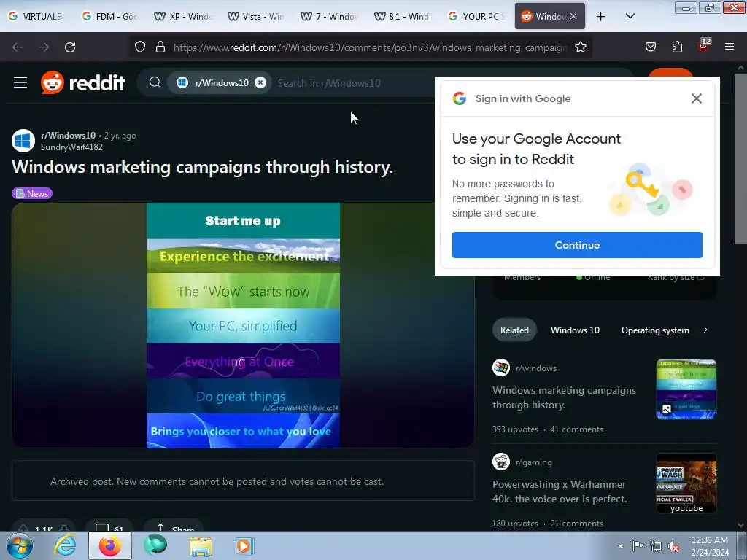
Task: Select the Related filter pill
Action: tap(514, 330)
